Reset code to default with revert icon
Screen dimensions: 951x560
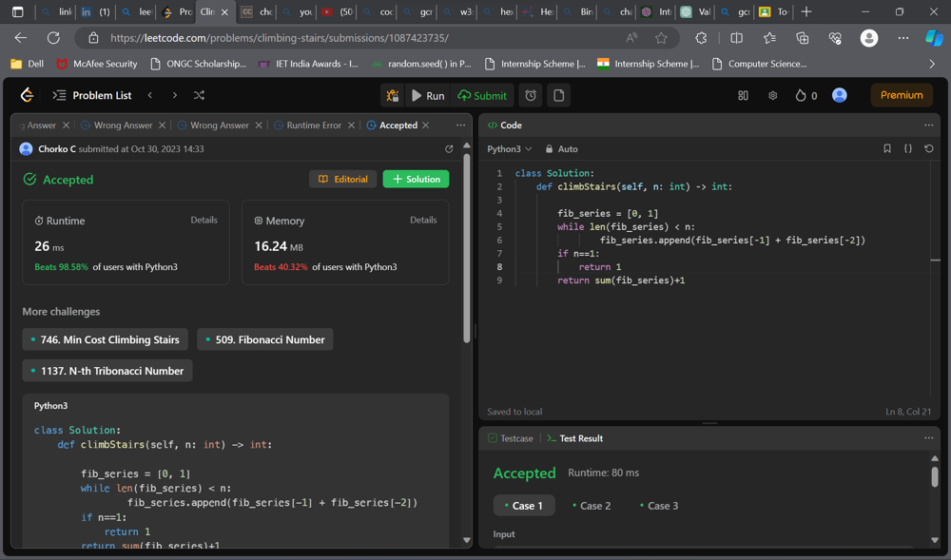point(929,149)
